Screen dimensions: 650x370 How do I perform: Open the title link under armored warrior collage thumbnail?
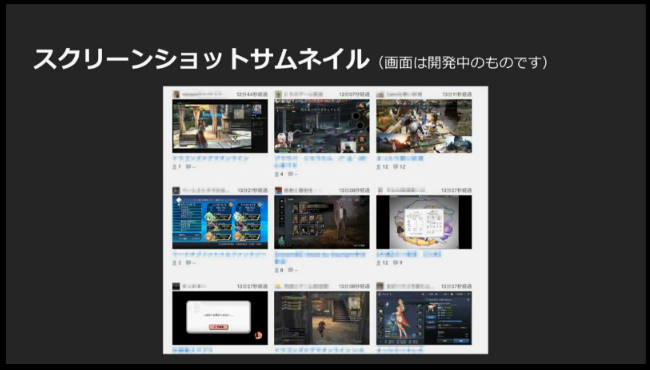400,159
